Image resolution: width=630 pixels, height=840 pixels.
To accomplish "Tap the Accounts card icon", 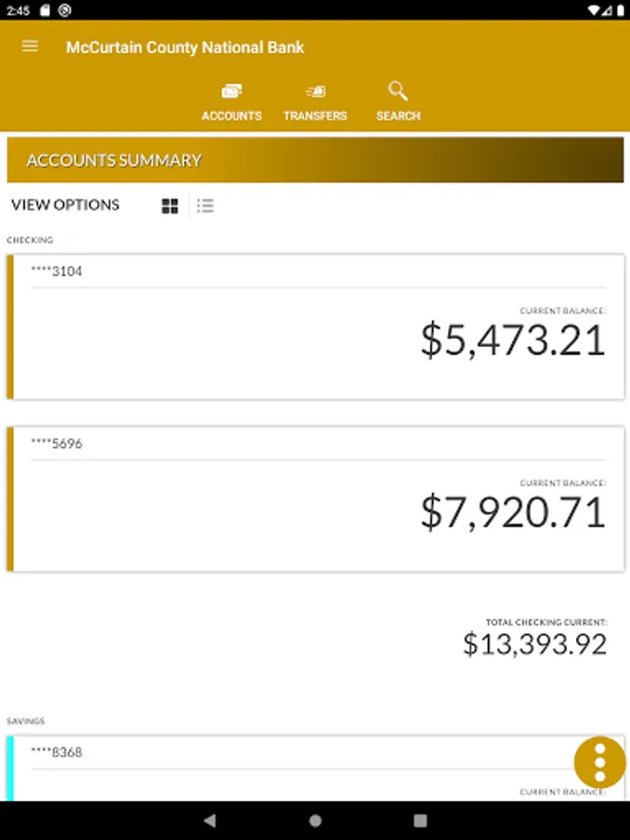I will pyautogui.click(x=231, y=91).
